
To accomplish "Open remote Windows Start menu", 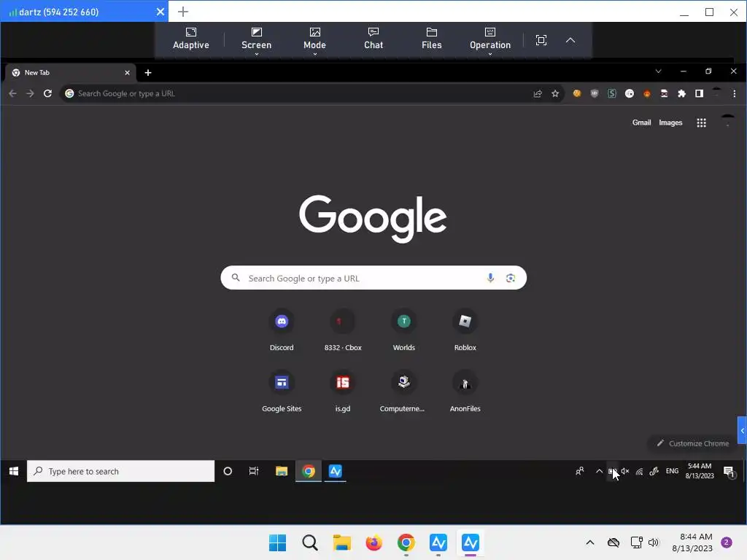I will click(x=13, y=471).
